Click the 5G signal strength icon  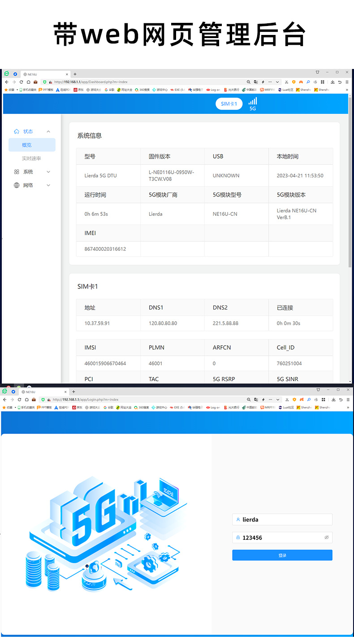pyautogui.click(x=253, y=102)
